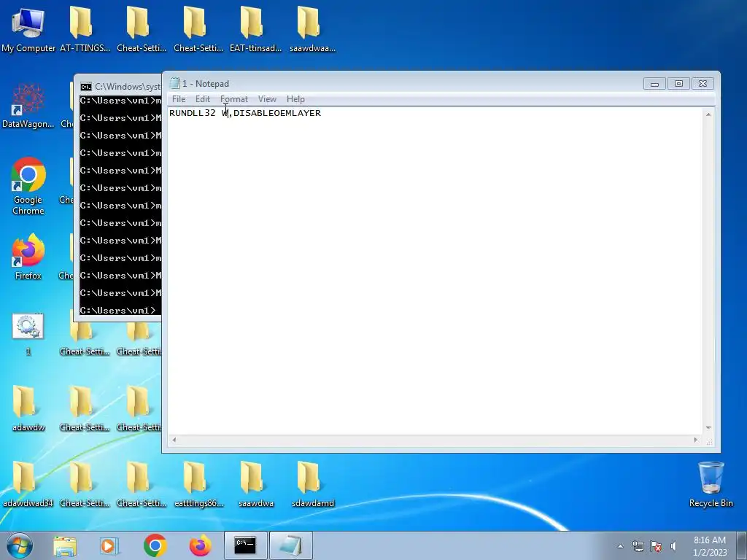The height and width of the screenshot is (560, 747).
Task: Open the clock showing 8:16 AM
Action: (x=709, y=545)
